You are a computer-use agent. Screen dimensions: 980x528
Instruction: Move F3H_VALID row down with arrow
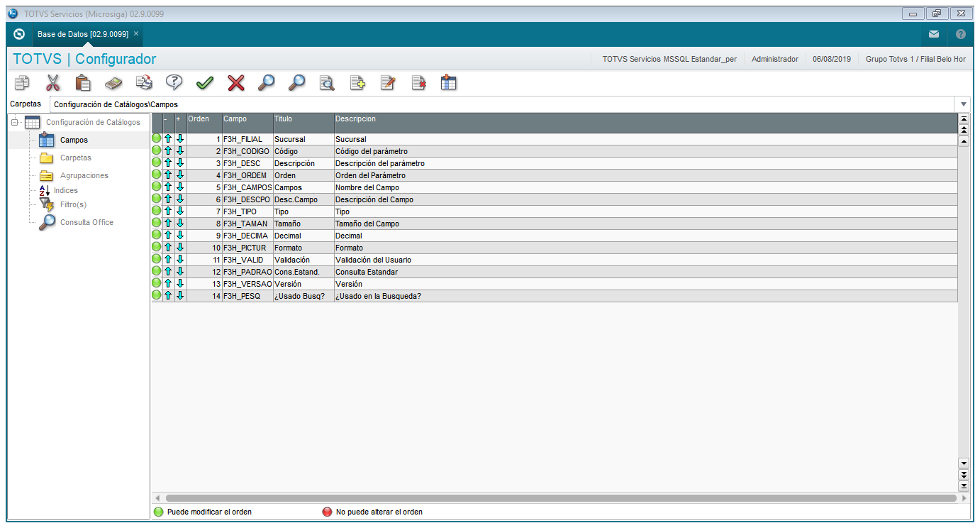pyautogui.click(x=180, y=260)
